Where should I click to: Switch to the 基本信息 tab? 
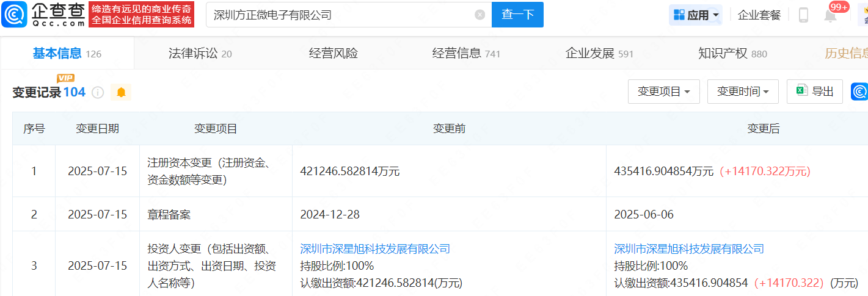67,53
